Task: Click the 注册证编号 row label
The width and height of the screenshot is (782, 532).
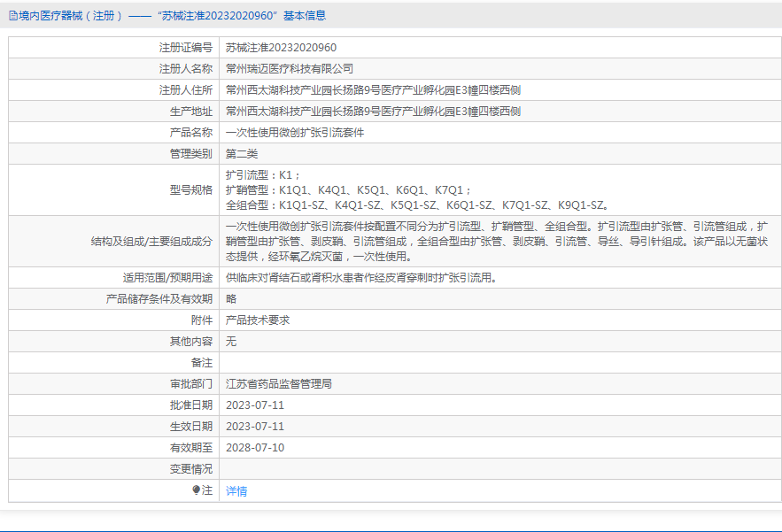Action: [x=185, y=48]
